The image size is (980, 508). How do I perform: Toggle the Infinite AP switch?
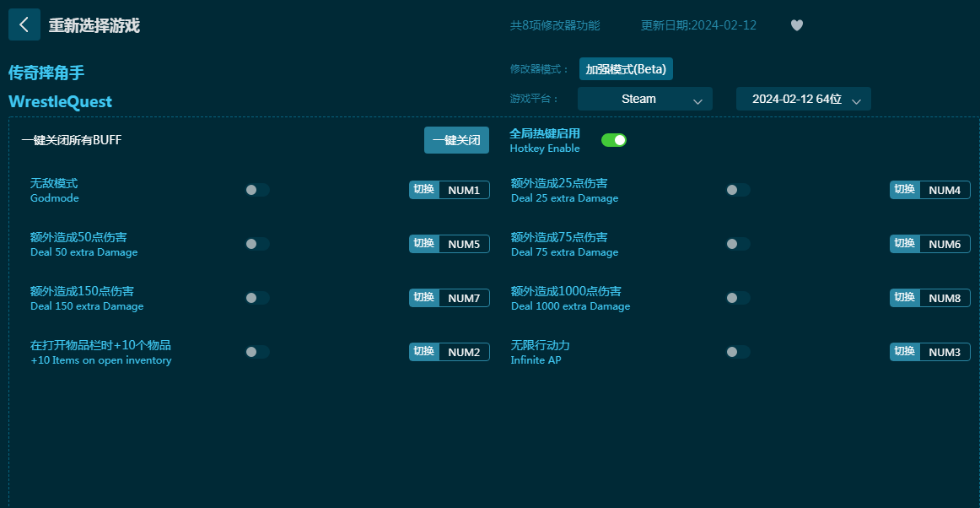[x=737, y=352]
